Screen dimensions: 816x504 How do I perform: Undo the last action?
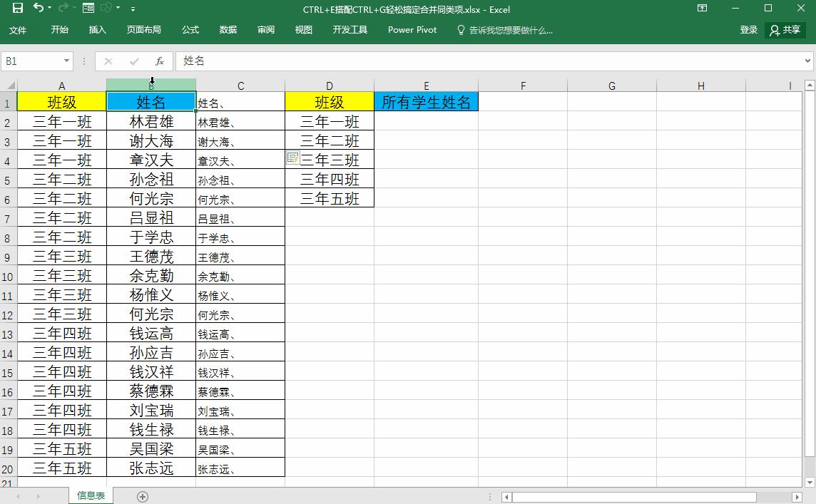tap(39, 9)
